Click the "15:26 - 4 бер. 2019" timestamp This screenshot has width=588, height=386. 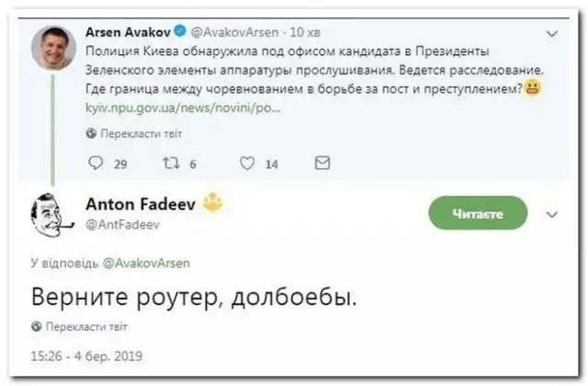87,353
